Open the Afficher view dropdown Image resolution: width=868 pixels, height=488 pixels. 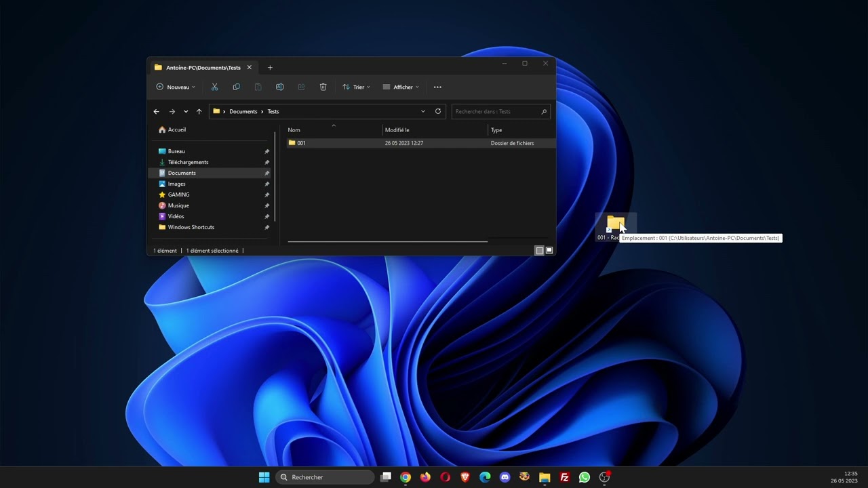[401, 87]
